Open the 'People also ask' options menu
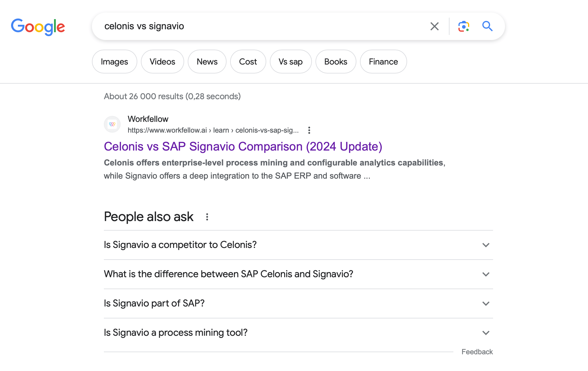The image size is (588, 371). (207, 217)
